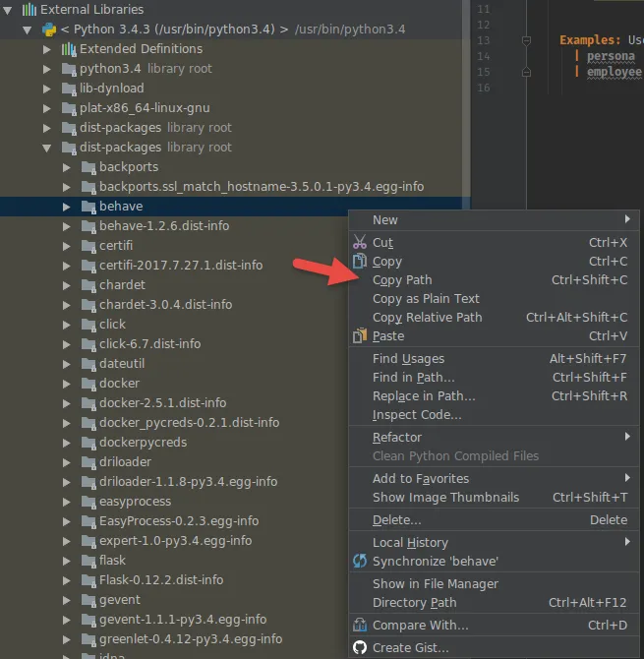The image size is (644, 659).
Task: Choose Copy as Plain Text
Action: 494,298
